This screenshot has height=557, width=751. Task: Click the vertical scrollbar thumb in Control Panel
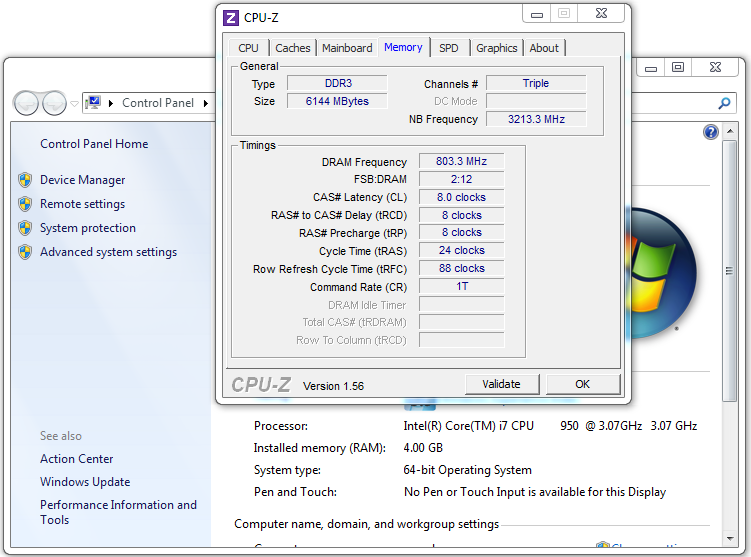(x=729, y=271)
